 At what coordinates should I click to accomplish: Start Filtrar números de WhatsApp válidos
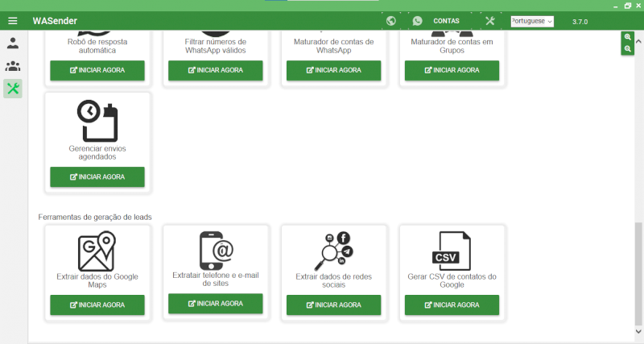[x=216, y=70]
